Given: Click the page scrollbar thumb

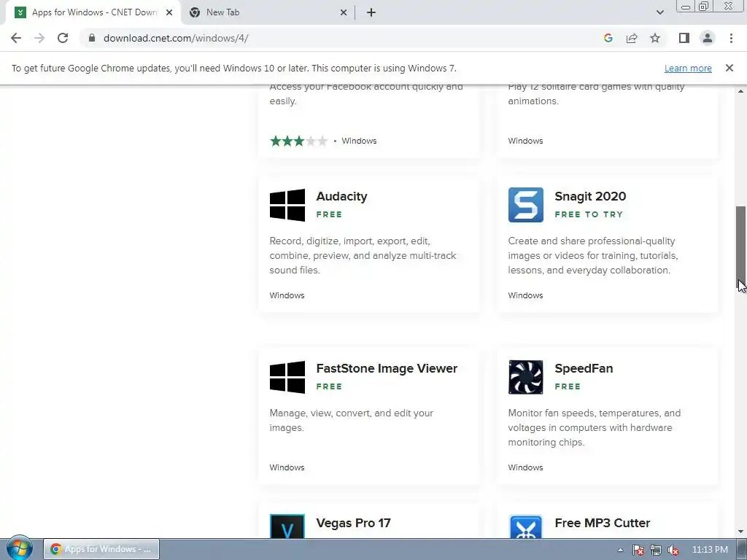Looking at the screenshot, I should pos(741,246).
